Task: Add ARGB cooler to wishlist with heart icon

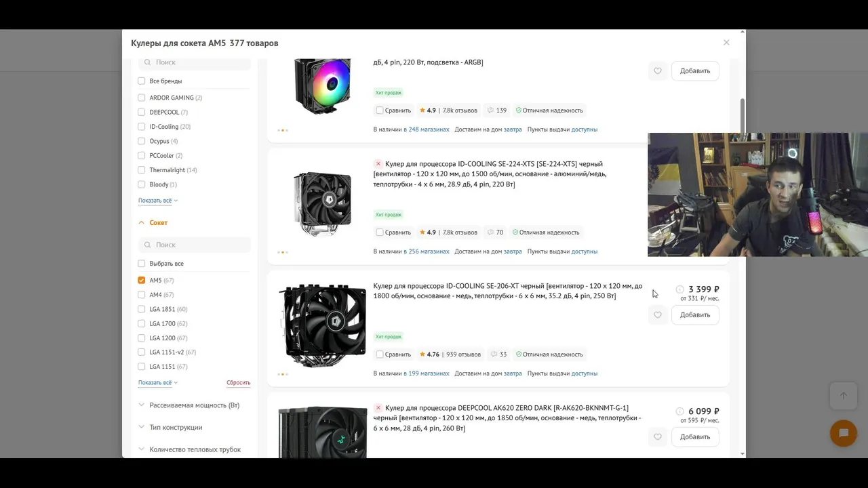Action: click(x=657, y=70)
